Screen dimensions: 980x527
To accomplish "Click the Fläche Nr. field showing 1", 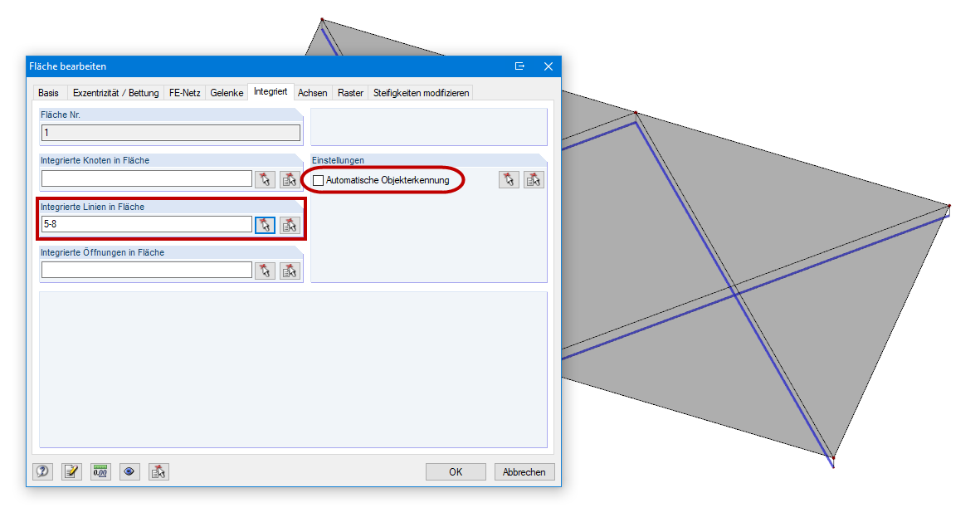I will click(x=171, y=133).
